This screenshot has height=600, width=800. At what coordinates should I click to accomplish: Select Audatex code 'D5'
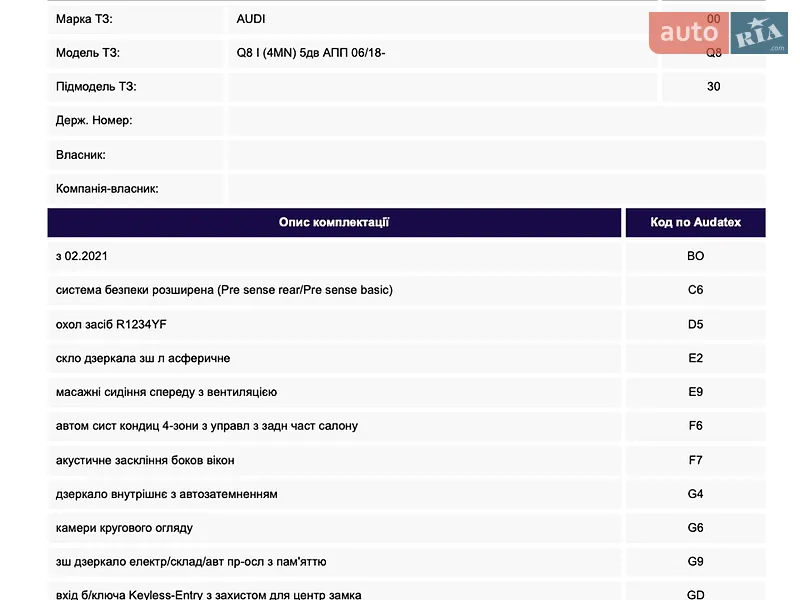[695, 324]
